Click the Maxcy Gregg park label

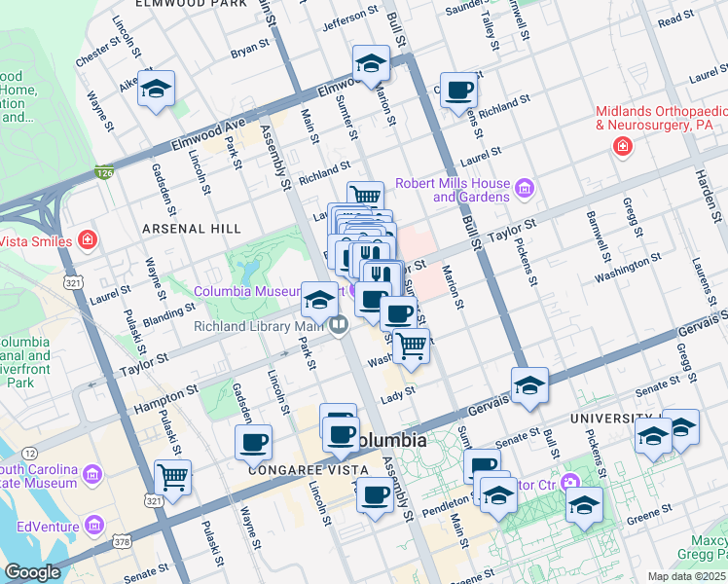click(x=703, y=547)
